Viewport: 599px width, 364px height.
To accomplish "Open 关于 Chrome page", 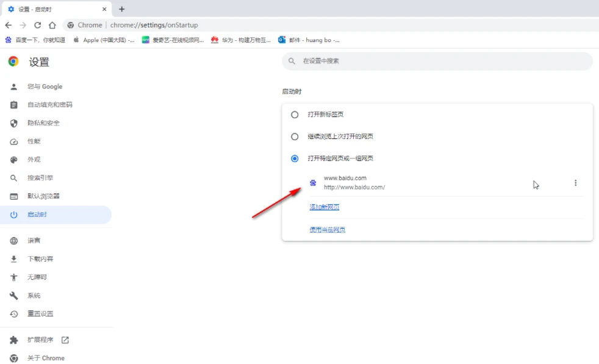I will [x=56, y=359].
